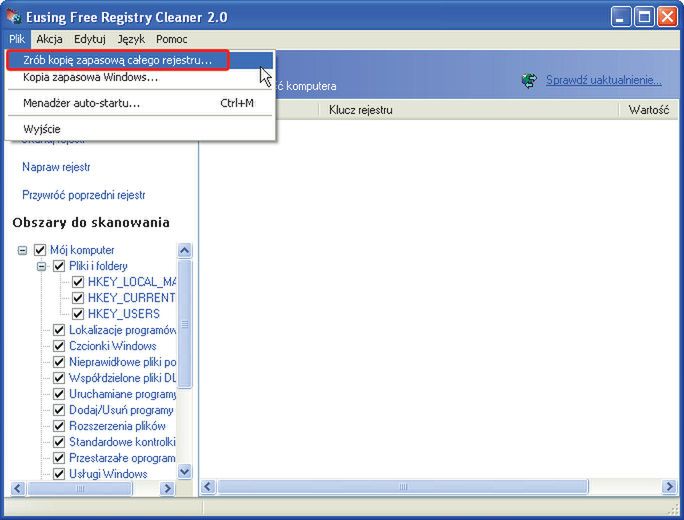Toggle Przestarzałe oprogramowanie checkbox
This screenshot has height=520, width=684.
59,458
